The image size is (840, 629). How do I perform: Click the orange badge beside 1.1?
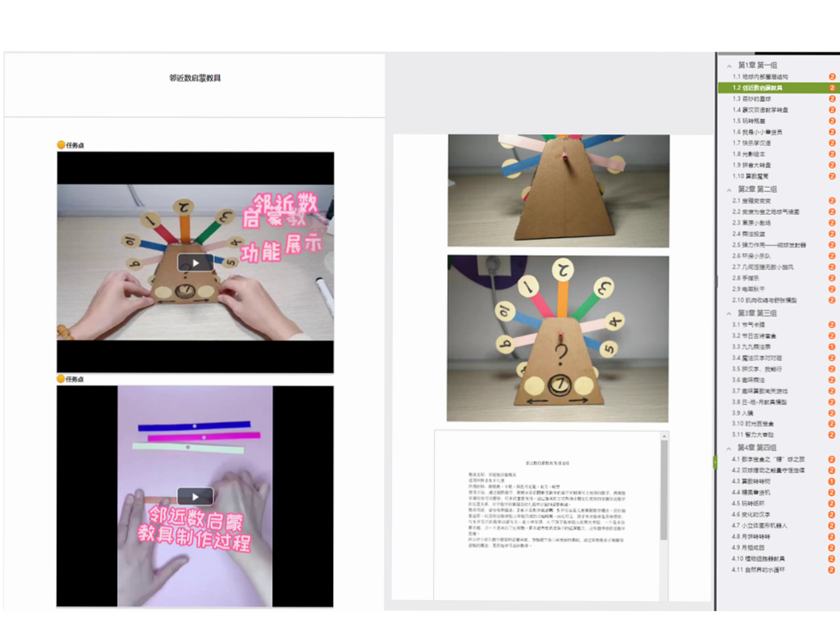pyautogui.click(x=832, y=76)
